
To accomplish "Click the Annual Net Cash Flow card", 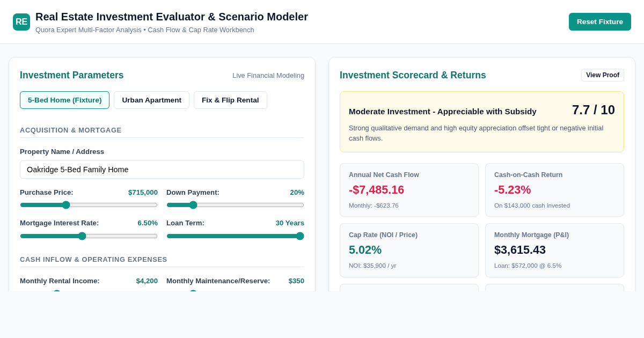I will click(x=409, y=190).
